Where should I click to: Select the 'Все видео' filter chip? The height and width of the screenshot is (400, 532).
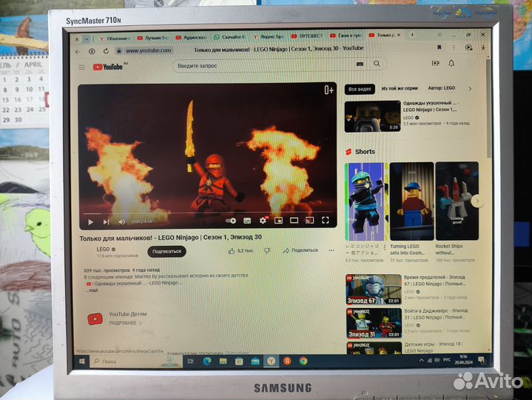point(360,89)
